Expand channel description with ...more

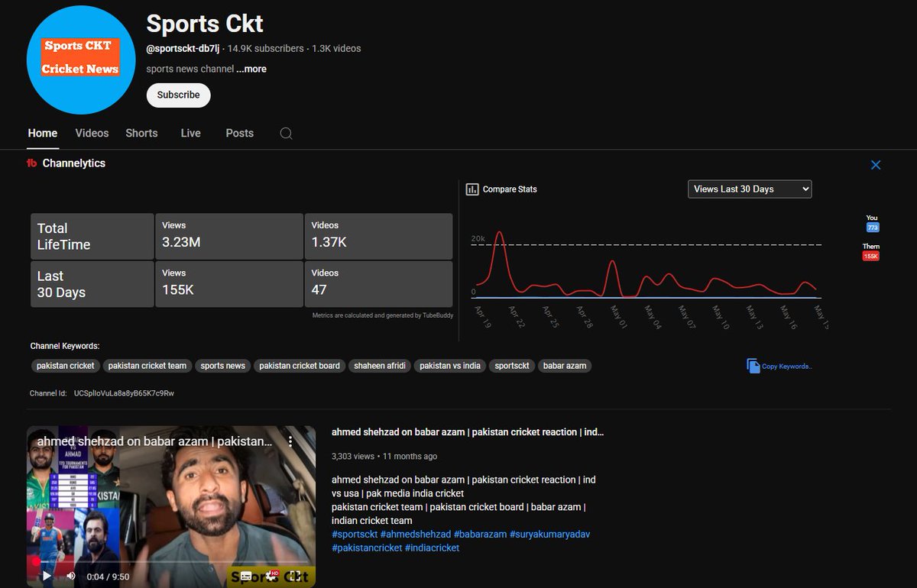(251, 69)
